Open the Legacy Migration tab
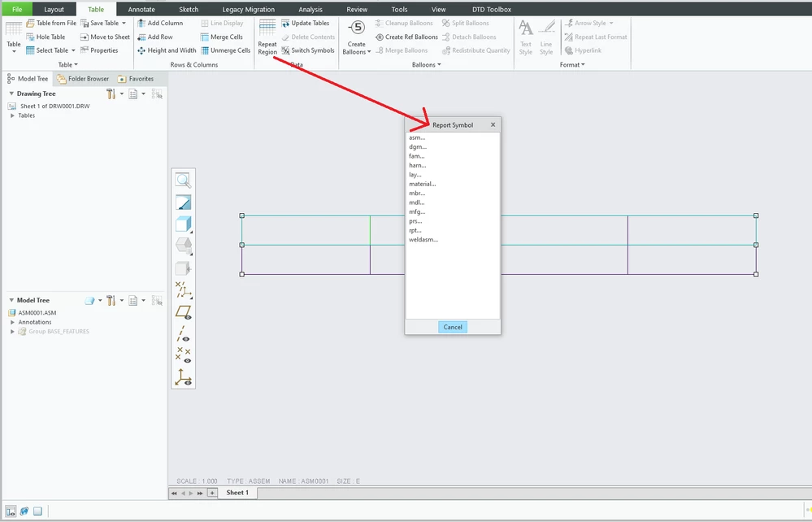The width and height of the screenshot is (812, 522). 249,9
